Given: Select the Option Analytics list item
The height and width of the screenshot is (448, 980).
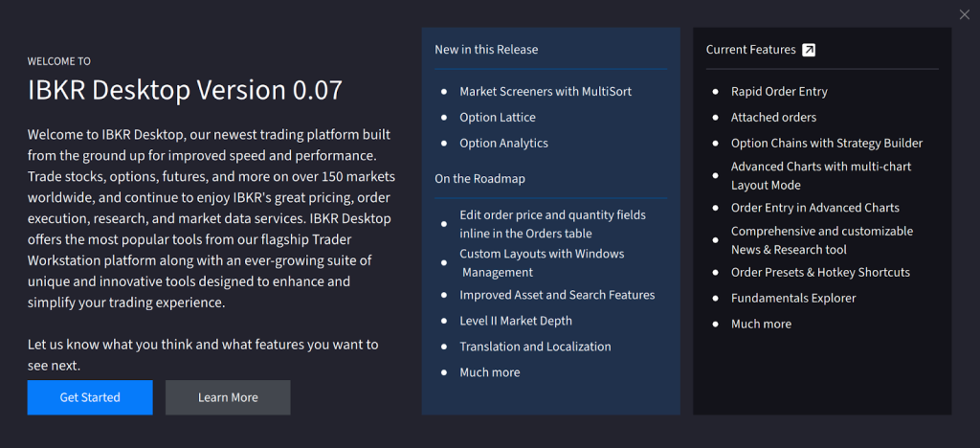Looking at the screenshot, I should [503, 144].
